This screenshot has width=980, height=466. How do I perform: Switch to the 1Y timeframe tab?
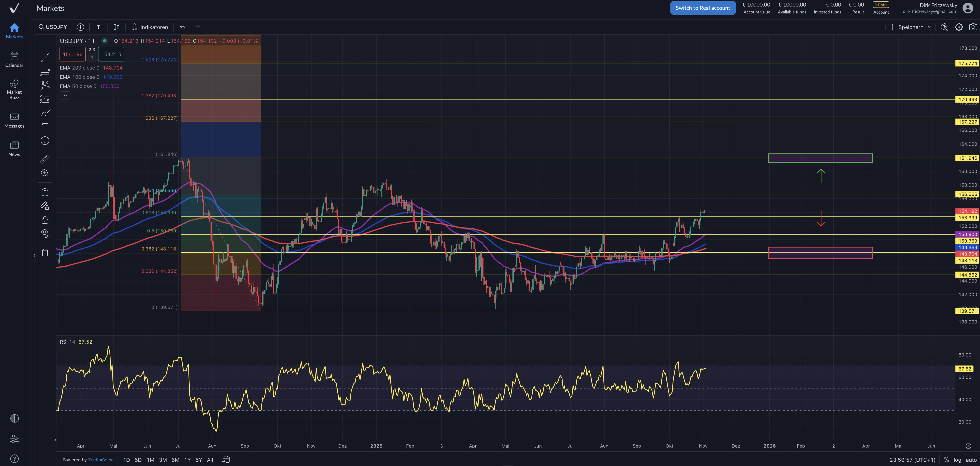[x=187, y=459]
